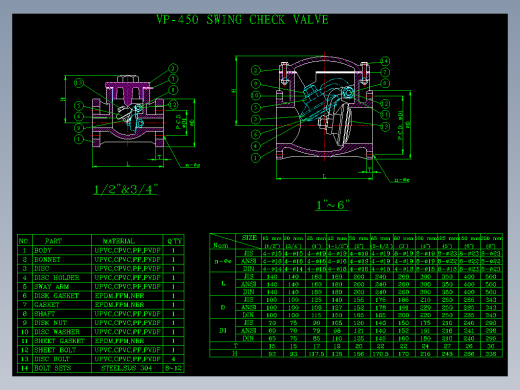Click the 'DIN' label in the D1 group
The width and height of the screenshot is (520, 390).
[249, 338]
